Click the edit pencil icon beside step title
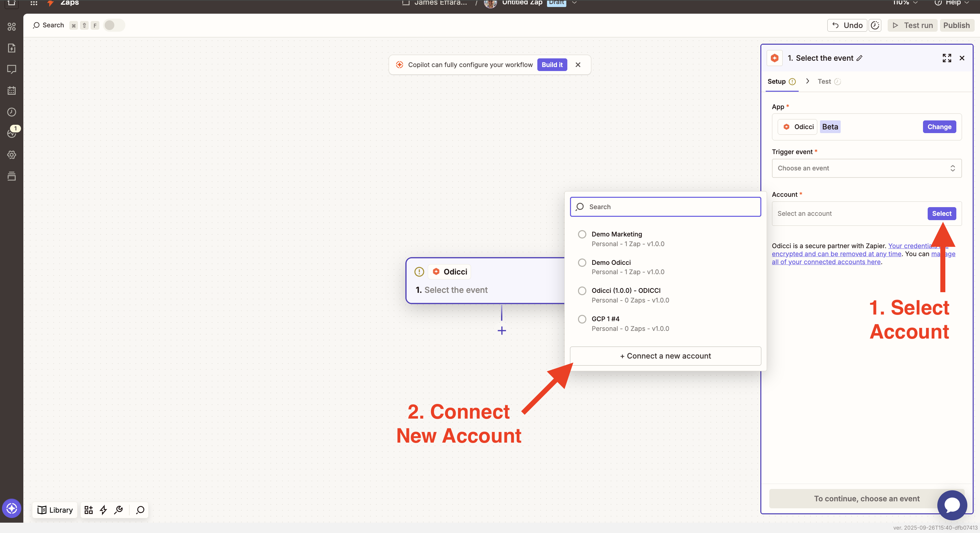This screenshot has width=980, height=533. click(859, 58)
